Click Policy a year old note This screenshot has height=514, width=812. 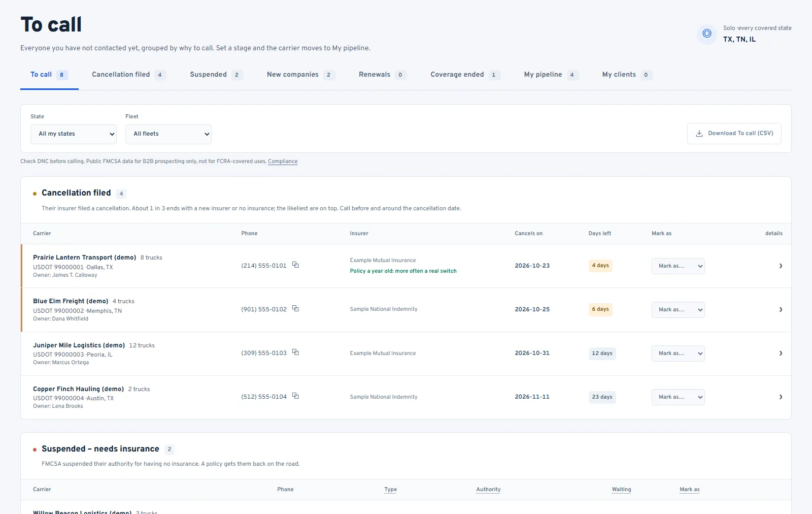point(403,271)
